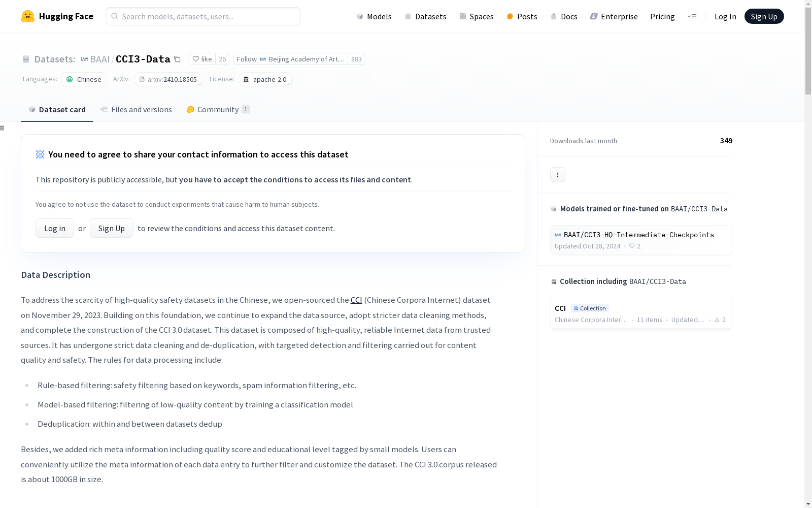The image size is (812, 508).
Task: Open the CCI collection card
Action: pyautogui.click(x=640, y=313)
